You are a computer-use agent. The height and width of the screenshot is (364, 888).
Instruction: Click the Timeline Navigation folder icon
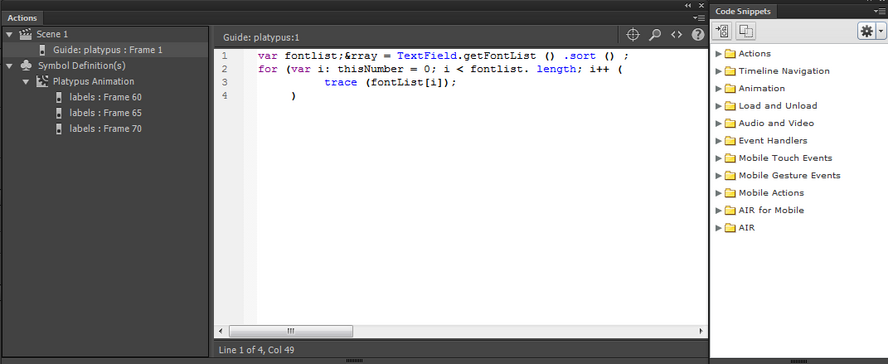pyautogui.click(x=730, y=71)
